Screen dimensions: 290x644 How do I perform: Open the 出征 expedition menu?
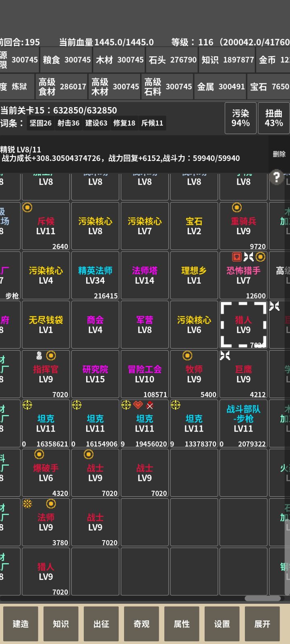click(101, 624)
